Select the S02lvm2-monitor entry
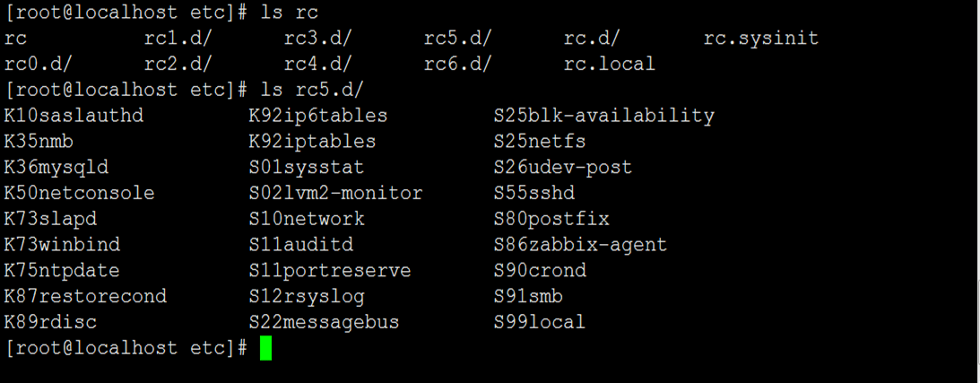The width and height of the screenshot is (980, 383). point(335,193)
